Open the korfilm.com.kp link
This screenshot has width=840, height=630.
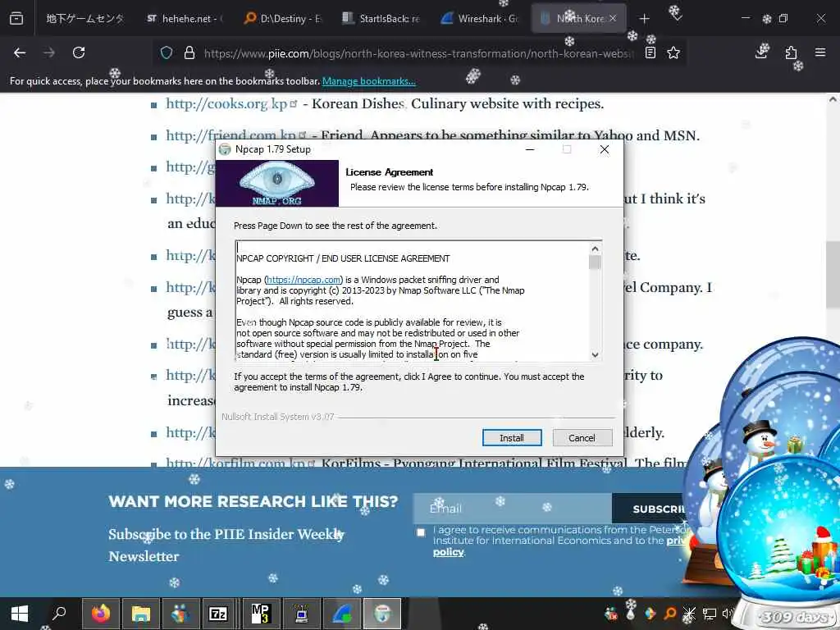pyautogui.click(x=236, y=463)
